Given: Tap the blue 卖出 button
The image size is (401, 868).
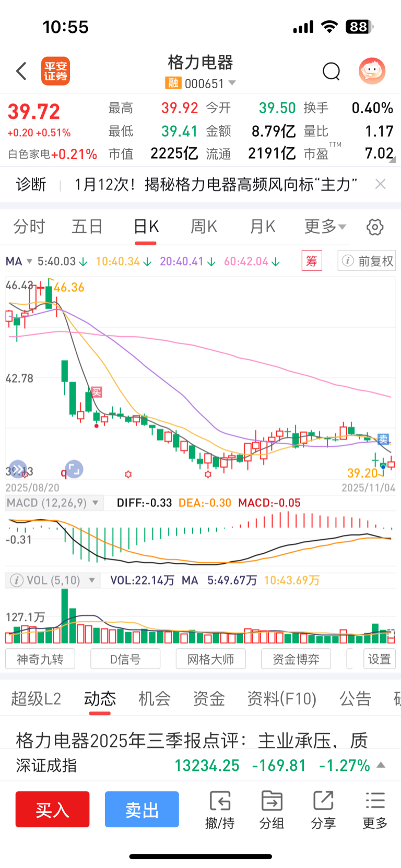Looking at the screenshot, I should pyautogui.click(x=141, y=810).
